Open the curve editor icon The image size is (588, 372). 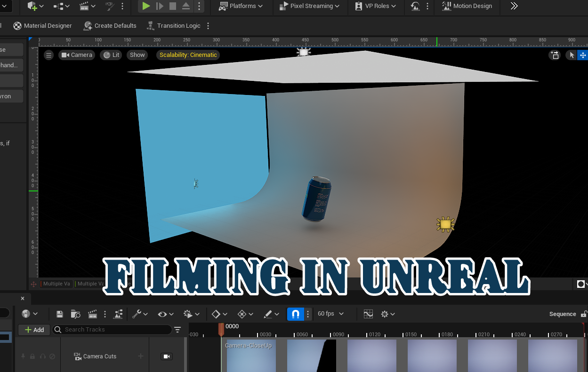[x=368, y=314]
